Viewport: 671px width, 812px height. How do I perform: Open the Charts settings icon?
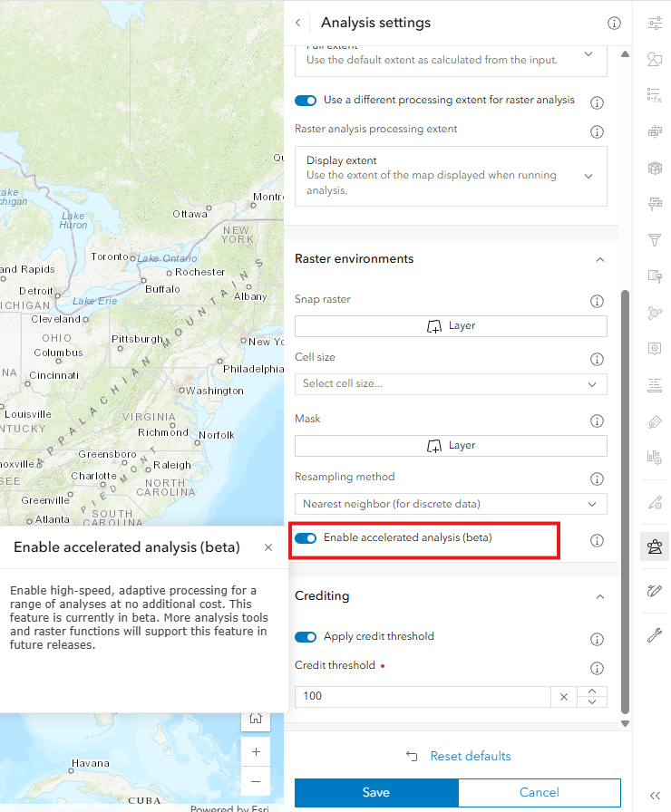655,456
